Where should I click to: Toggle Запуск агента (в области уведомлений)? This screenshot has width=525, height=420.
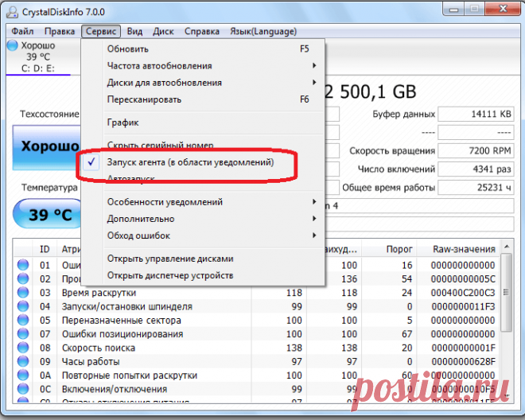click(203, 162)
